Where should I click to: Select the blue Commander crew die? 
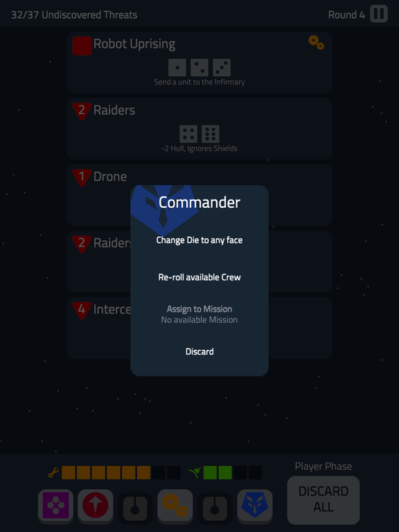coord(255,506)
